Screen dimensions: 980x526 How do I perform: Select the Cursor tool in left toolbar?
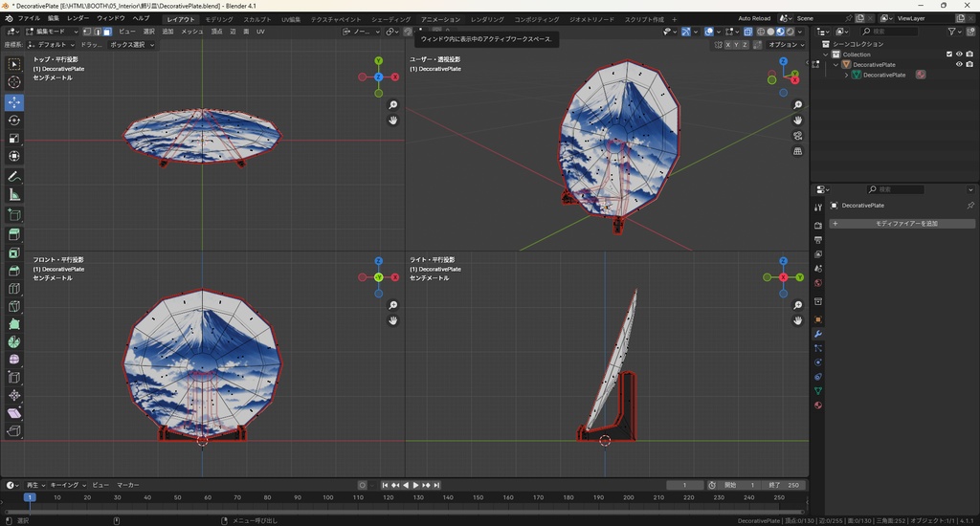tap(14, 82)
